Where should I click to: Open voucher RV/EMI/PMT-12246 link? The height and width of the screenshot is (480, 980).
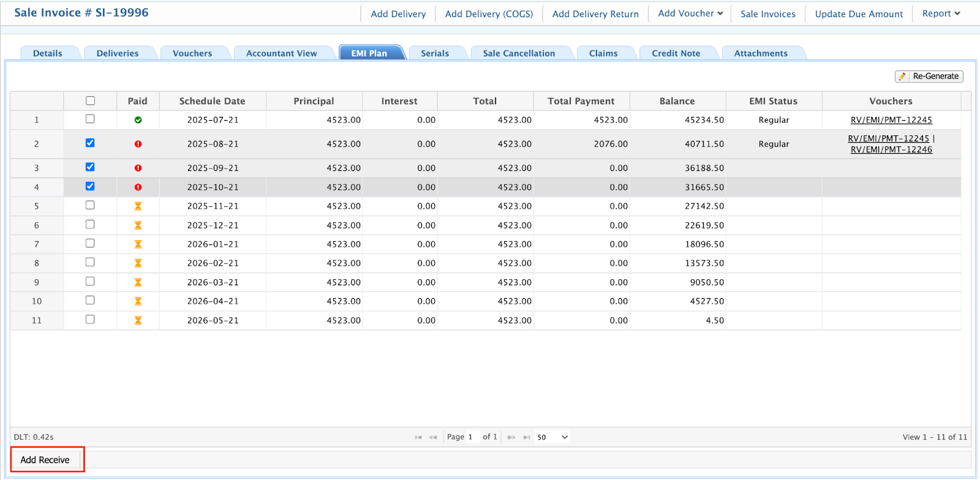coord(891,149)
